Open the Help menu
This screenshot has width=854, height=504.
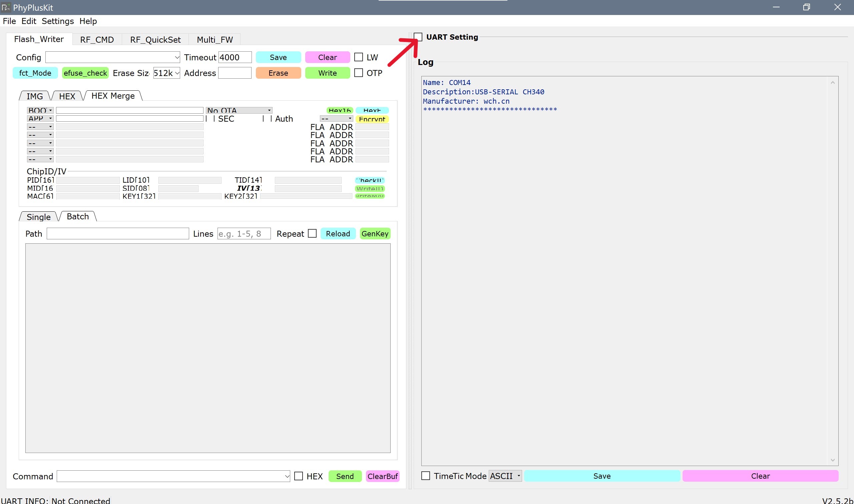click(x=88, y=21)
